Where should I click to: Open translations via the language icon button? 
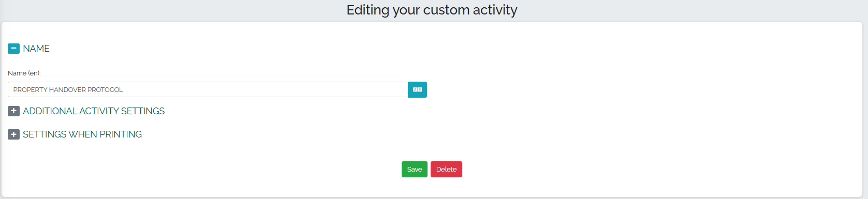click(417, 89)
